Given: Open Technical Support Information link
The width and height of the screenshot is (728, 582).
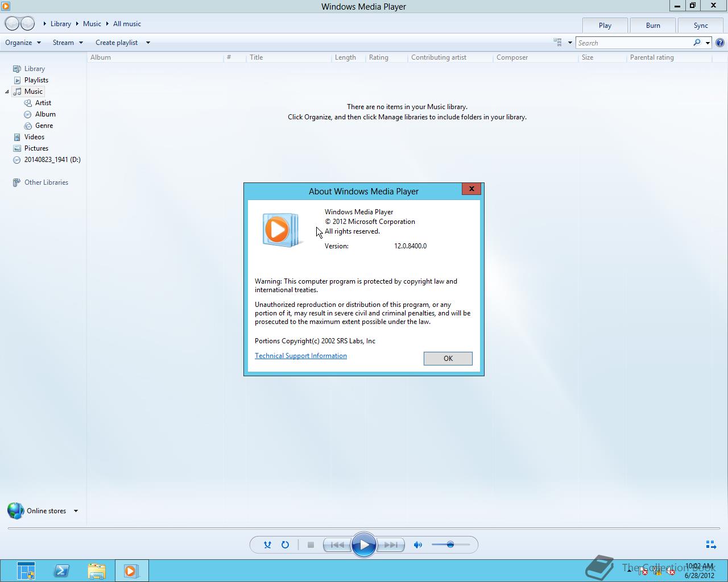Looking at the screenshot, I should [301, 356].
